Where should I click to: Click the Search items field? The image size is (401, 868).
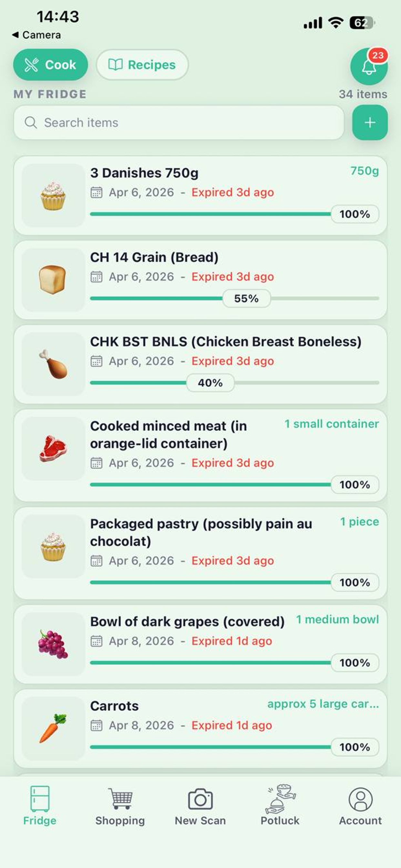179,123
